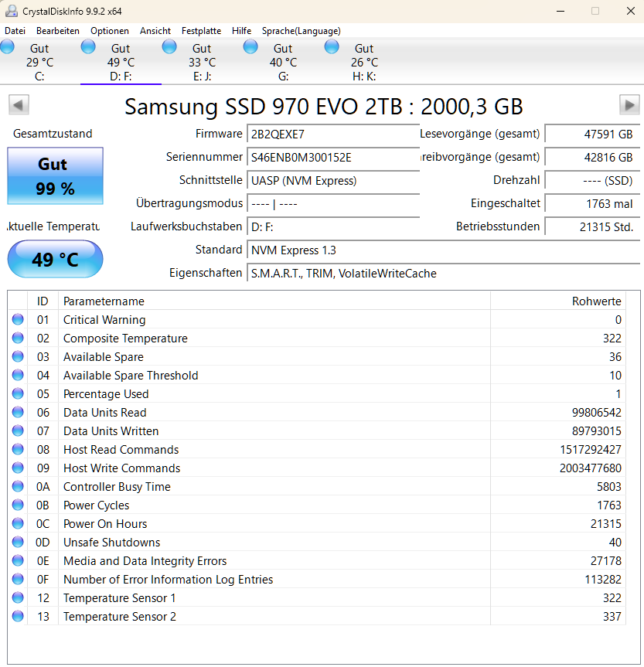Viewport: 644px width, 667px height.
Task: Open the Ansicht menu
Action: click(155, 31)
